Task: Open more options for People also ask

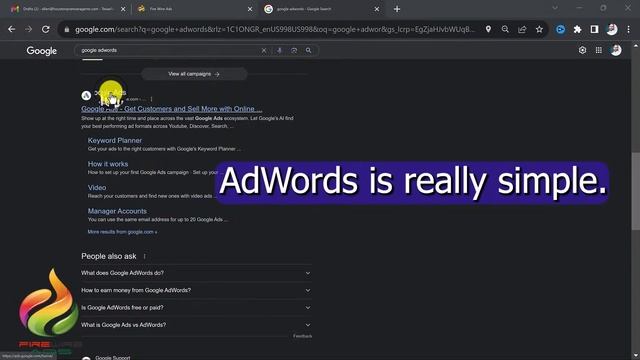Action: (144, 256)
